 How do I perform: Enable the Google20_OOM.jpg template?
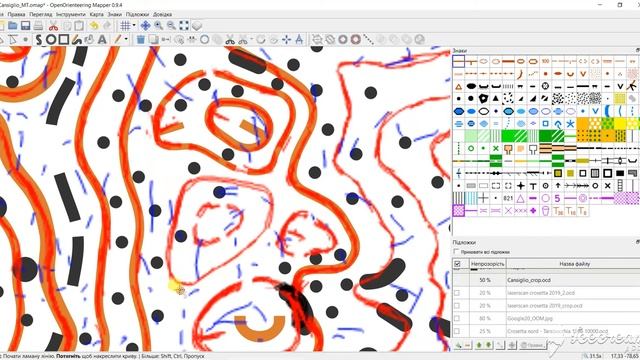[457, 318]
